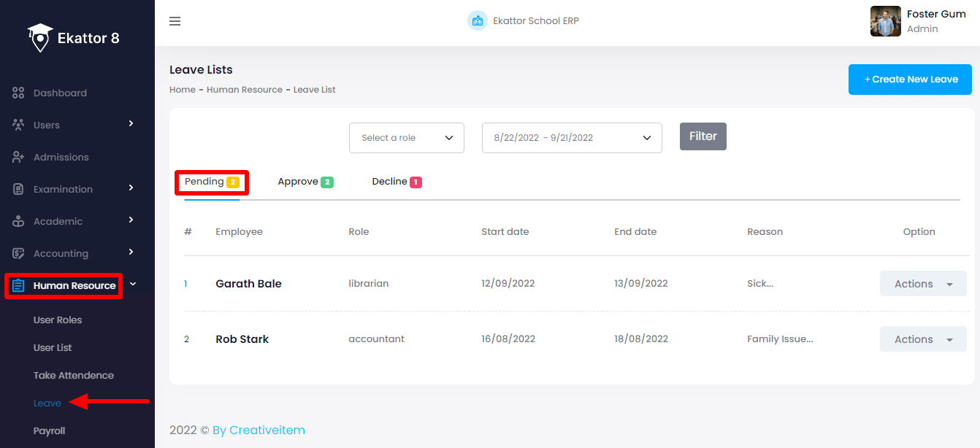The height and width of the screenshot is (448, 980).
Task: Click the Ekattor 8 logo icon
Action: 40,38
